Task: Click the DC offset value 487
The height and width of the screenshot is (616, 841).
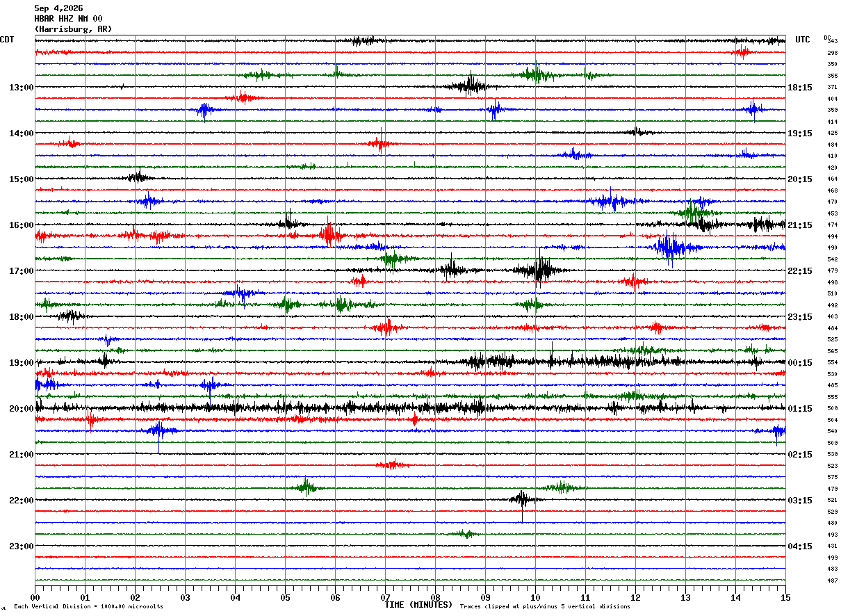Action: 832,581
